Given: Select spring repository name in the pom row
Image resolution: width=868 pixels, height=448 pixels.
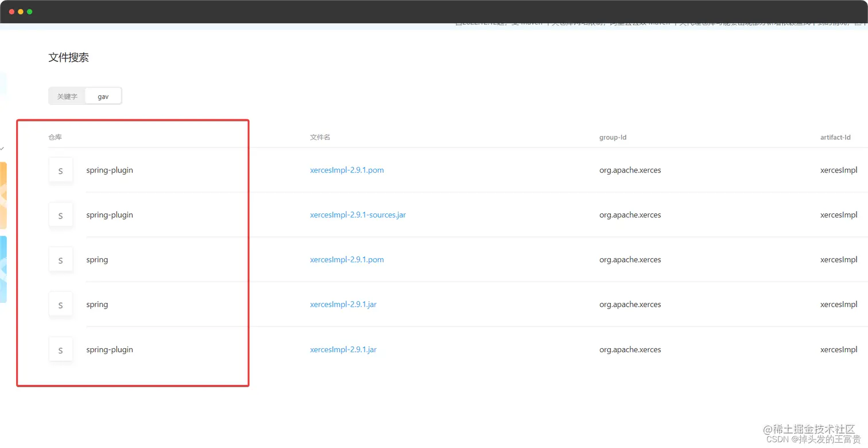Looking at the screenshot, I should [97, 260].
